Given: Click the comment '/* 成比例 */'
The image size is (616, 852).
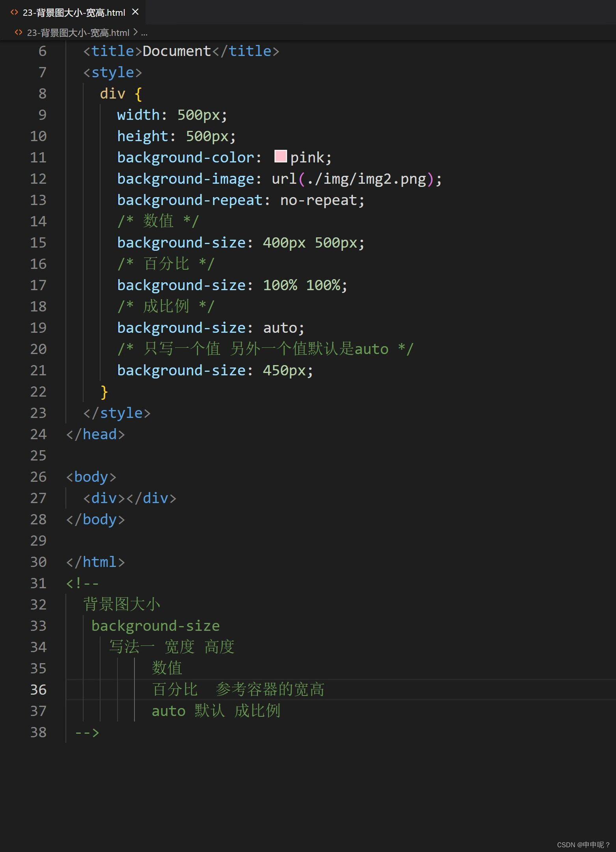Looking at the screenshot, I should (x=166, y=306).
